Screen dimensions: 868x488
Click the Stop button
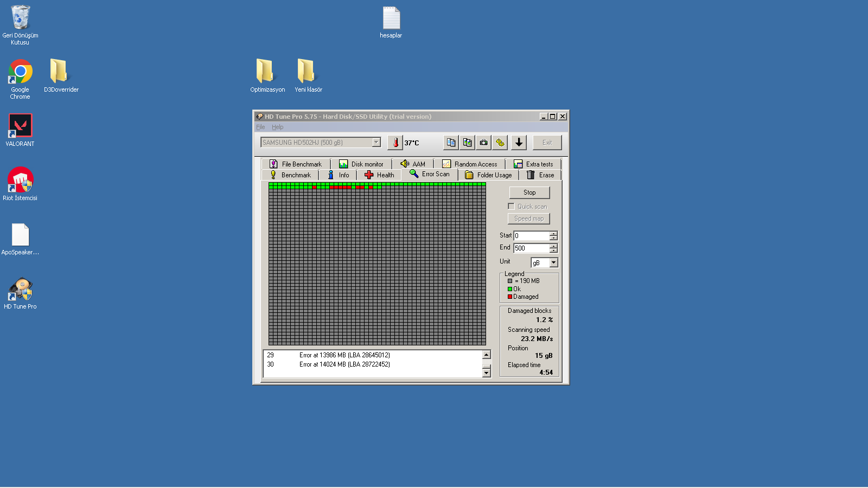(x=529, y=192)
